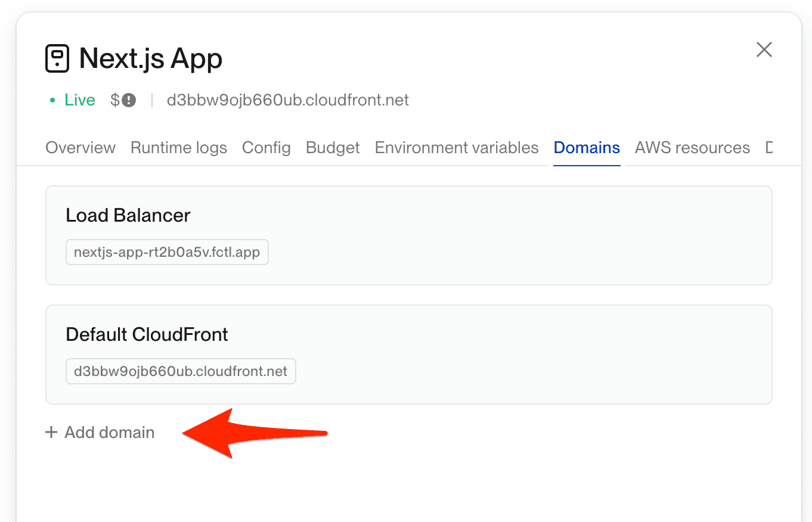Switch to the AWS resources tab
This screenshot has width=812, height=522.
pyautogui.click(x=692, y=148)
